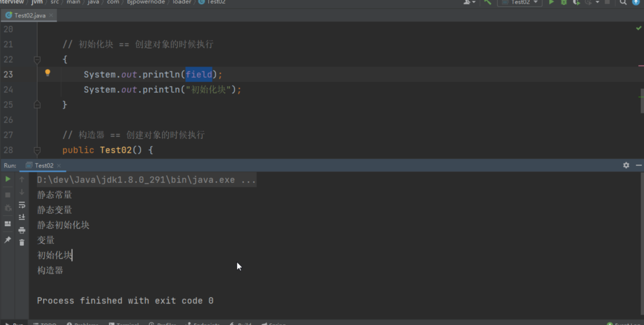Debug Test02 using the toolbar bug icon
The width and height of the screenshot is (644, 325).
click(x=564, y=2)
